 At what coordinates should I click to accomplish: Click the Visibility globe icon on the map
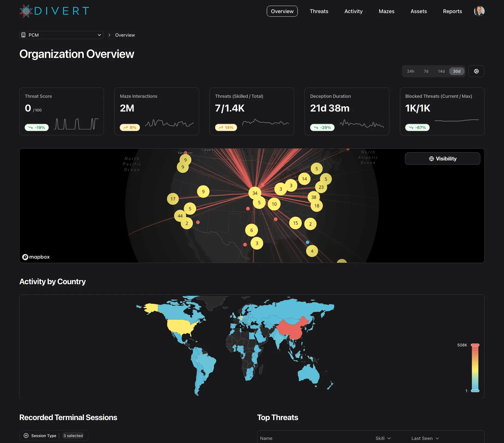pos(431,158)
